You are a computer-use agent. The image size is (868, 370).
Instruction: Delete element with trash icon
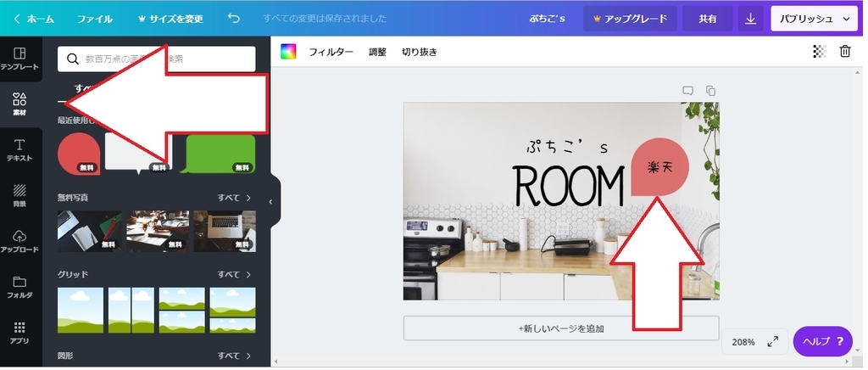click(845, 52)
